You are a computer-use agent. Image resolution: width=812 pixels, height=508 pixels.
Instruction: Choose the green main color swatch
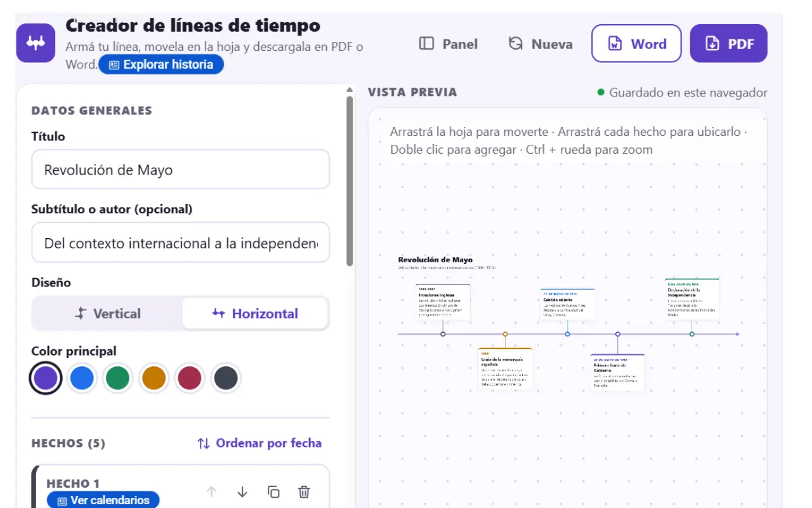pyautogui.click(x=117, y=378)
